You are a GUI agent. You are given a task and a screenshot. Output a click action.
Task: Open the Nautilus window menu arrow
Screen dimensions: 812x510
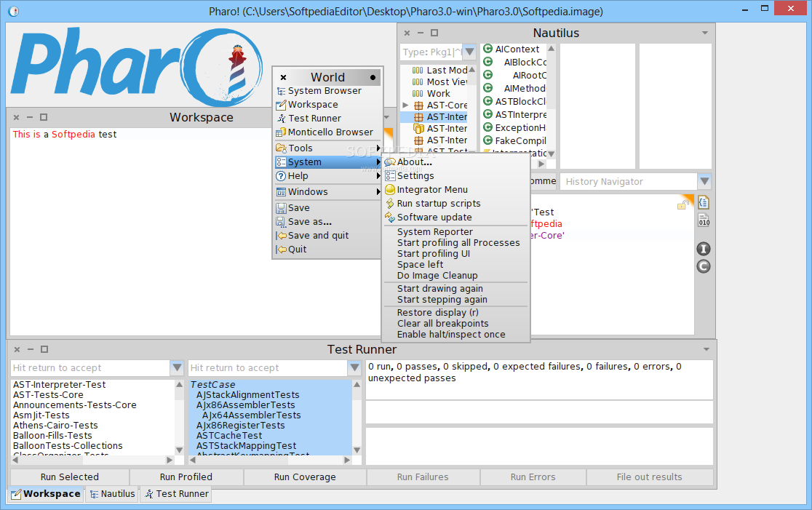(x=705, y=33)
